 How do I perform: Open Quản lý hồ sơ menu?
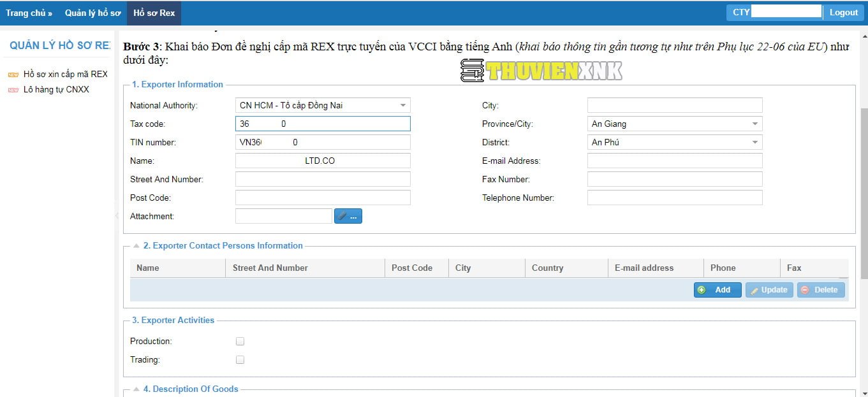[x=92, y=13]
